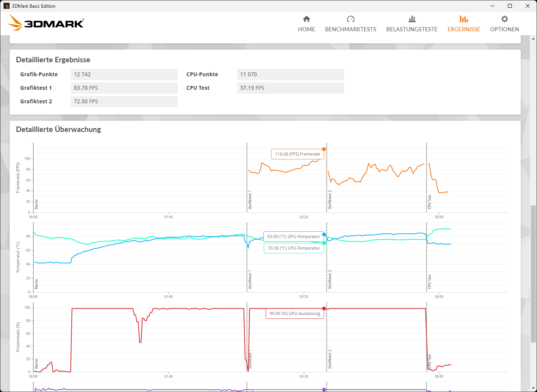537x392 pixels.
Task: Click the 3DMark title bar app icon
Action: click(x=6, y=6)
